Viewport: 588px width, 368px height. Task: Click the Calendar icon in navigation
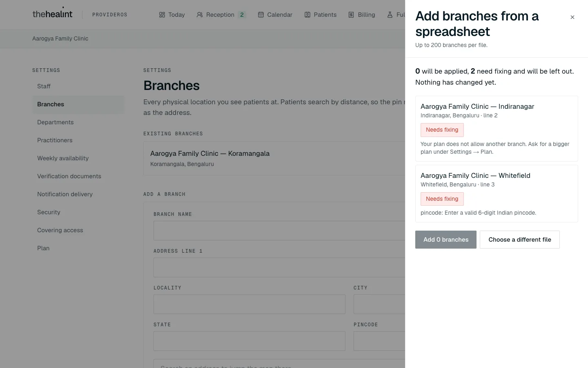coord(261,15)
